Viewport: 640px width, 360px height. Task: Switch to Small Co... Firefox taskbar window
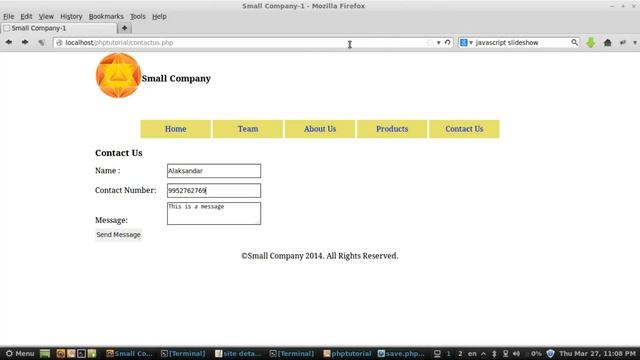click(x=129, y=353)
